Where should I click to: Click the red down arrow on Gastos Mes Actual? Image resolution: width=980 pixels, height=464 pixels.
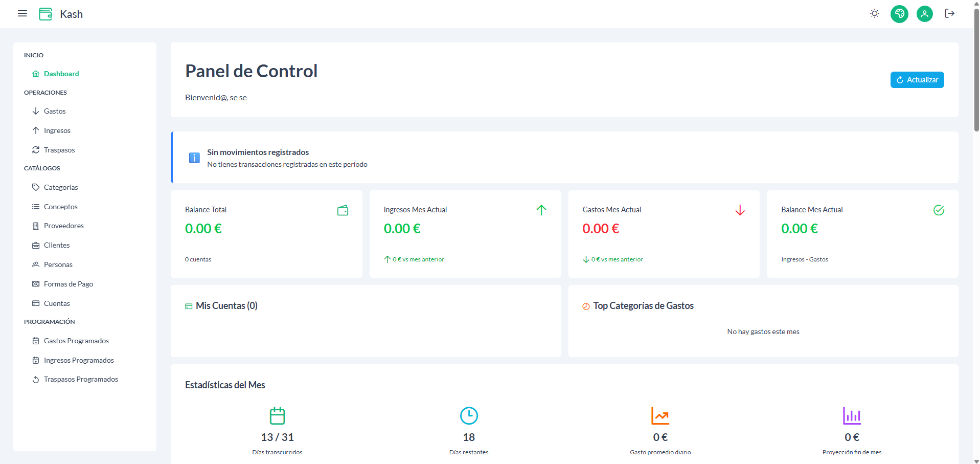[740, 210]
